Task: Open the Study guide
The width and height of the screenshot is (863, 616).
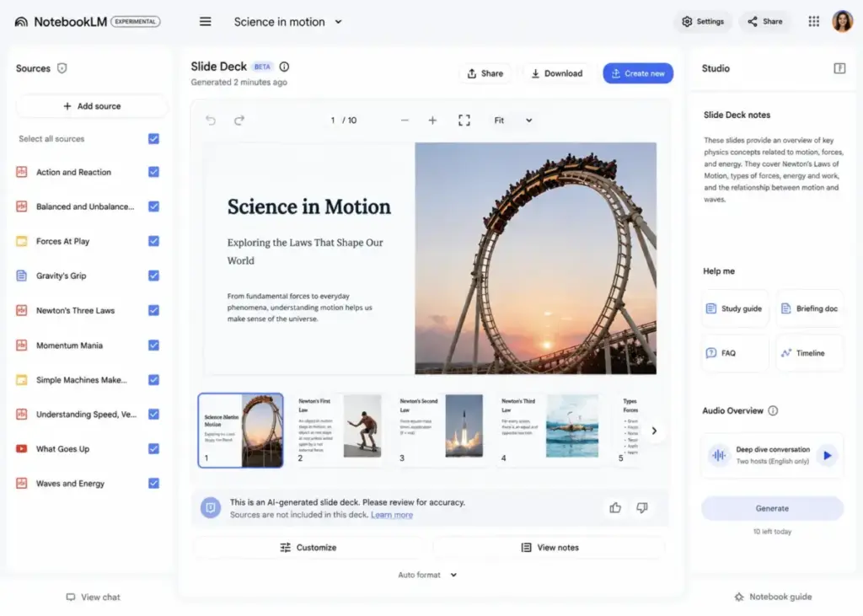Action: tap(735, 308)
